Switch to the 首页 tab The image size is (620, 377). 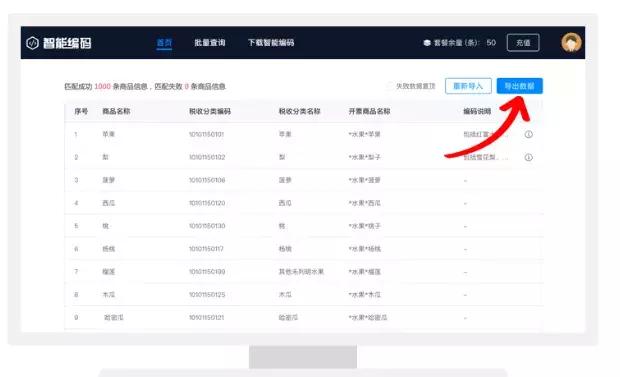164,43
